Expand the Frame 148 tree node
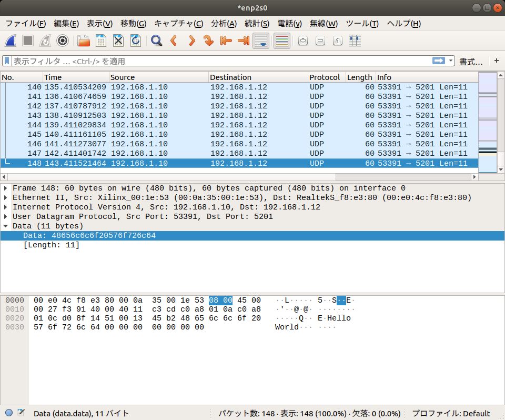 pos(5,188)
